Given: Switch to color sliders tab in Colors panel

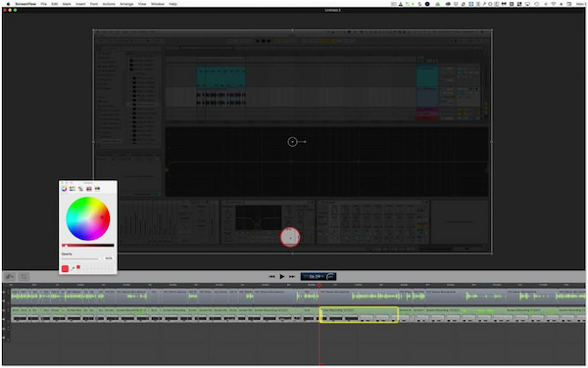Looking at the screenshot, I should 73,189.
